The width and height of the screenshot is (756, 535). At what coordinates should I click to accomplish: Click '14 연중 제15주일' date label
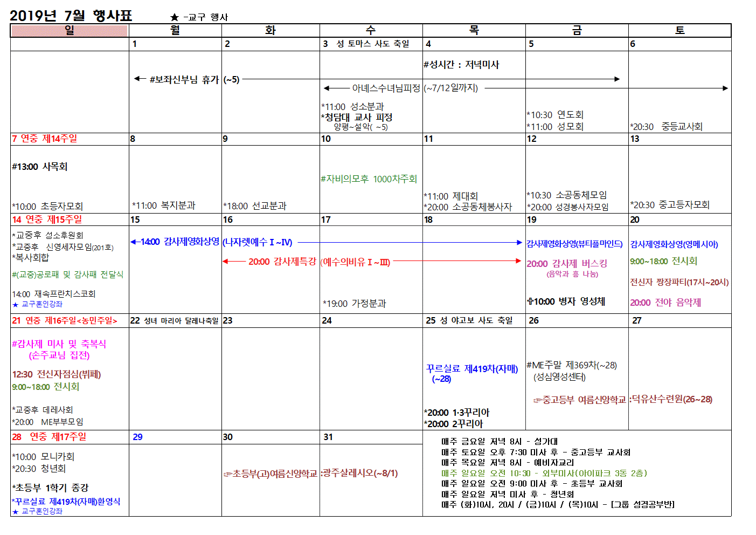point(47,220)
